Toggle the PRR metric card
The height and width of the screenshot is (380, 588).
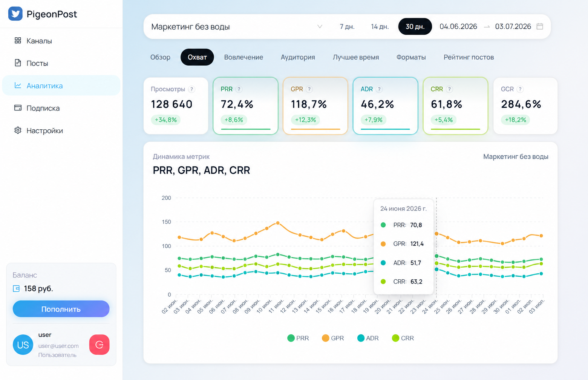coord(246,106)
